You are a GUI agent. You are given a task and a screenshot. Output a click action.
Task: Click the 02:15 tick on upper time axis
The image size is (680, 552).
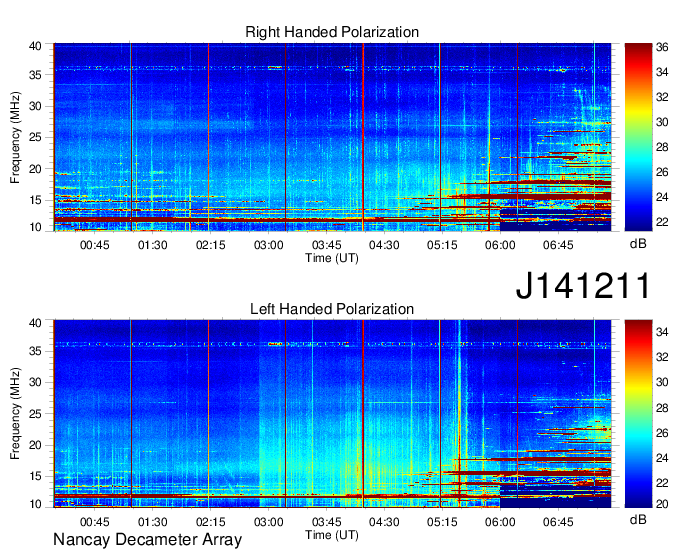[210, 245]
